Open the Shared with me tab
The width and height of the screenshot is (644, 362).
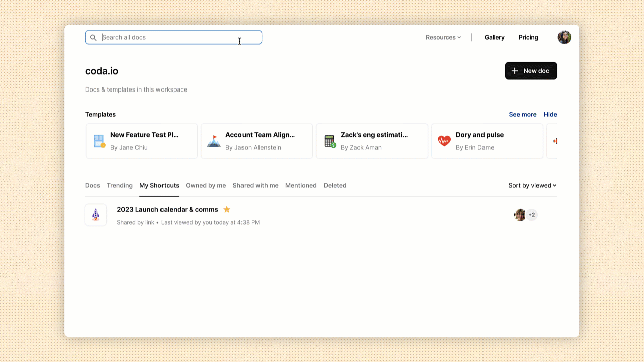coord(256,185)
